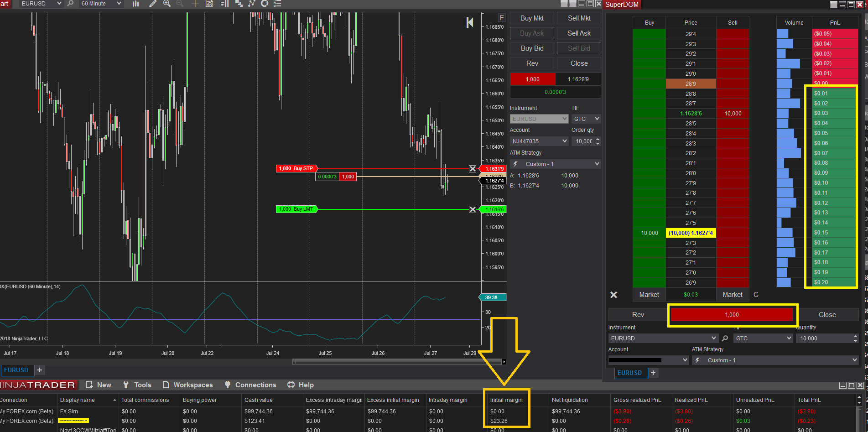Image resolution: width=868 pixels, height=432 pixels.
Task: Click Chart Trader red 1,000 position box
Action: [x=532, y=79]
